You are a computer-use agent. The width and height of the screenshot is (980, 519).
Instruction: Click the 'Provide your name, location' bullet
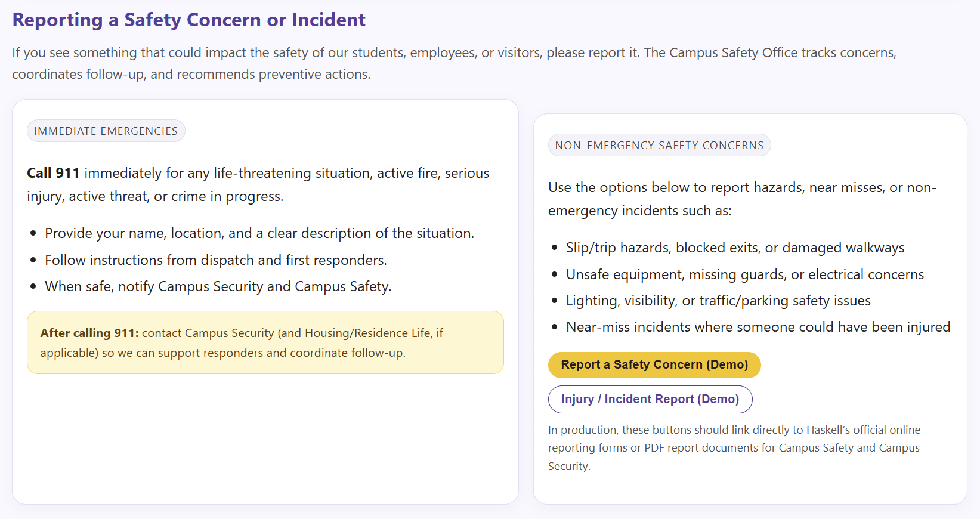click(259, 233)
